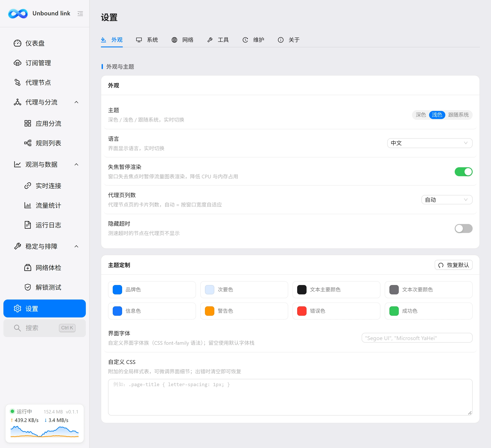Focus the 界面字体 font input field
Screen dimensions: 491x448
pos(417,338)
